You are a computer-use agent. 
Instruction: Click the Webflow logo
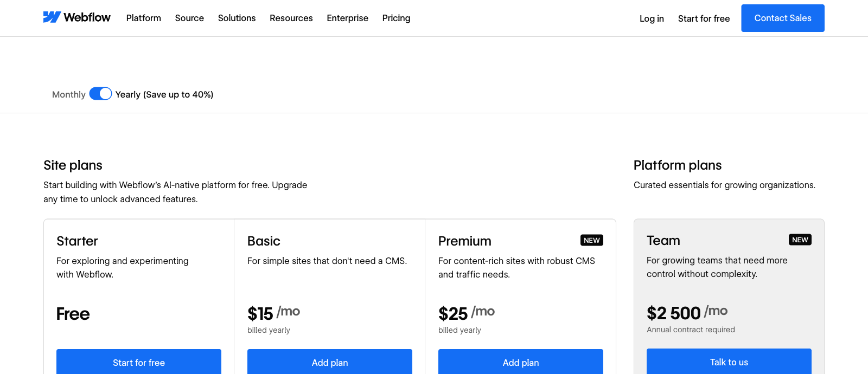76,17
